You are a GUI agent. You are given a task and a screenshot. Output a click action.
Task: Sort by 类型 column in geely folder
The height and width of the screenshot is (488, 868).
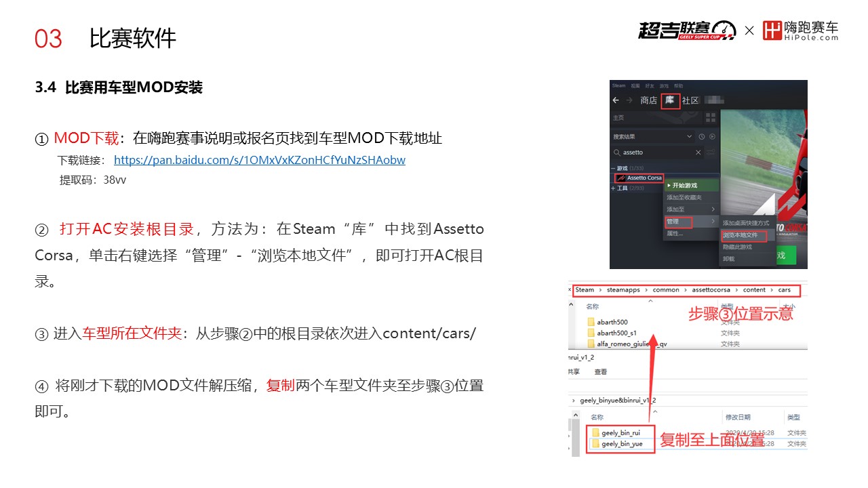(x=794, y=417)
